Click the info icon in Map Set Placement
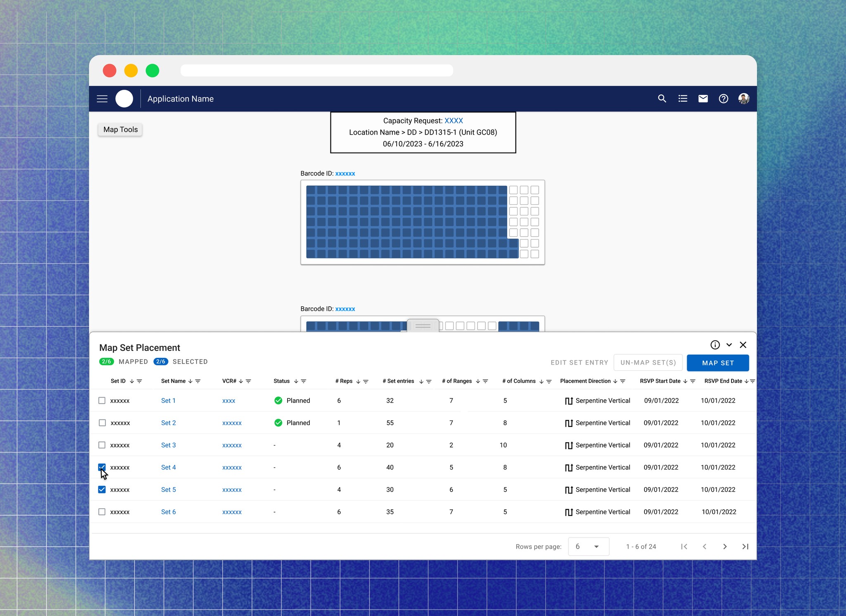 tap(715, 345)
